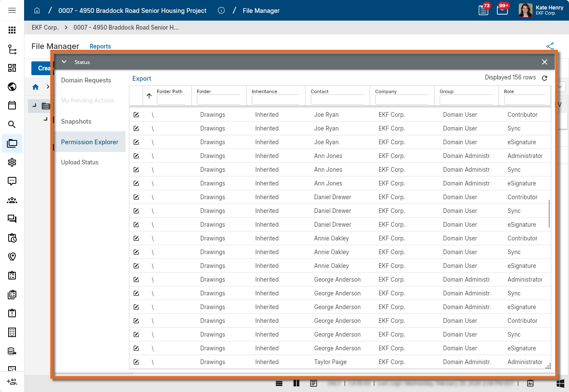
Task: Click the home icon in top bar
Action: (37, 11)
